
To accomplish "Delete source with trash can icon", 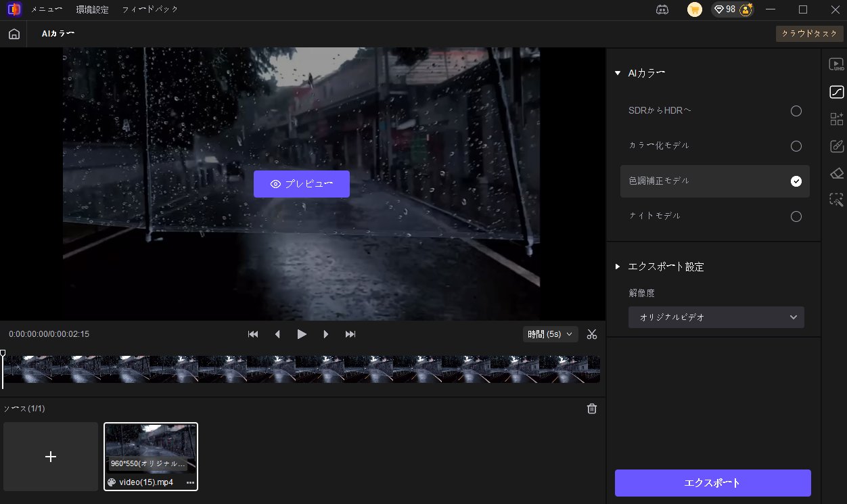I will pos(592,409).
